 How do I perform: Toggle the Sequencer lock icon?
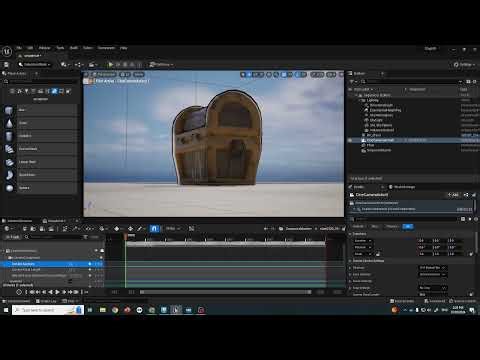[x=344, y=229]
